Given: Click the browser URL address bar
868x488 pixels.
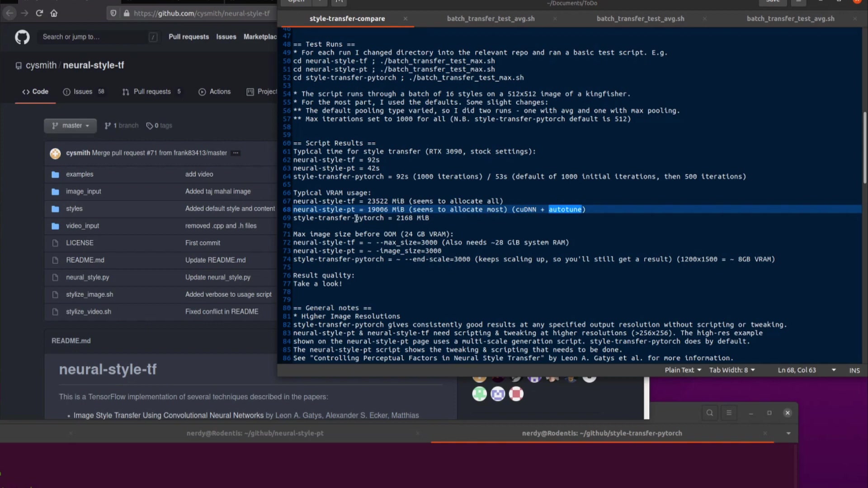Looking at the screenshot, I should pyautogui.click(x=202, y=13).
